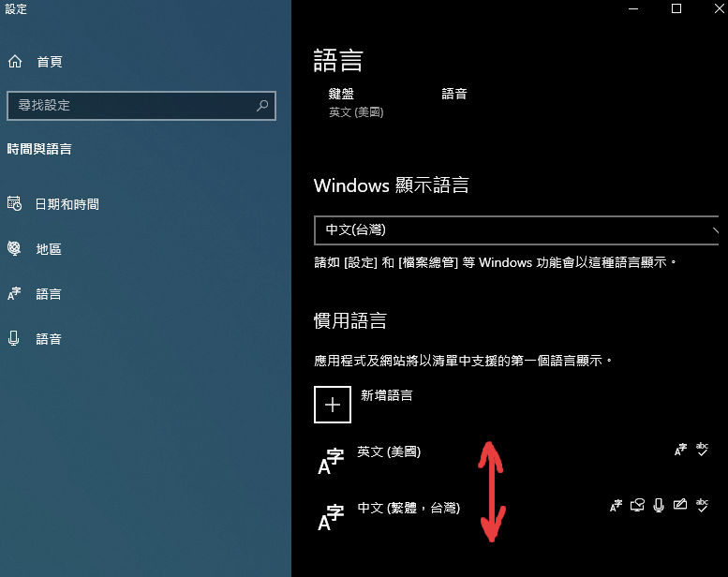This screenshot has height=577, width=728.
Task: Click the plus icon to add language
Action: 333,405
